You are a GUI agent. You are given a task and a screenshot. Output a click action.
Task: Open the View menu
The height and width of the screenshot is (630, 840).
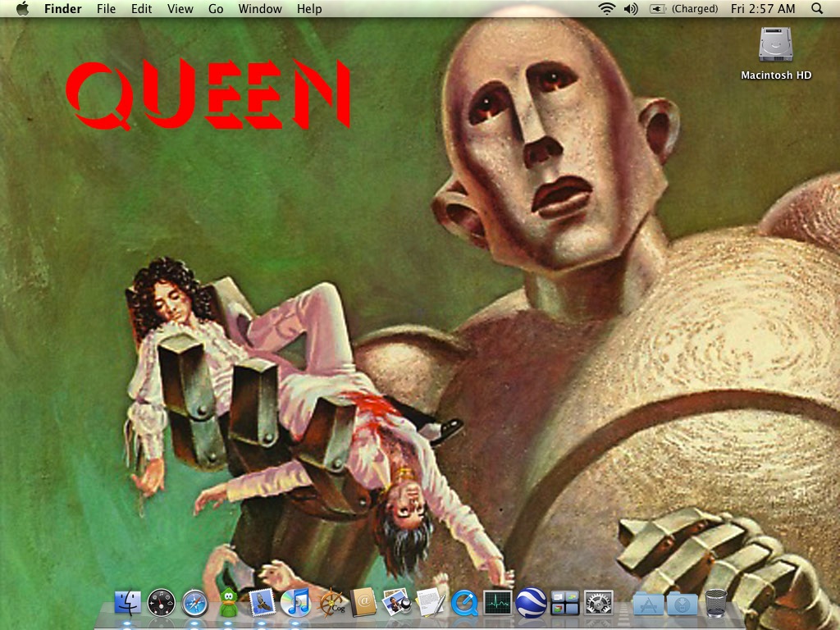coord(180,8)
